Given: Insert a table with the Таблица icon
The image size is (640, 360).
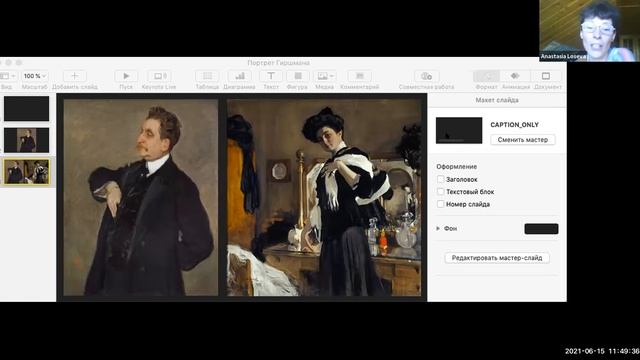Looking at the screenshot, I should (207, 76).
